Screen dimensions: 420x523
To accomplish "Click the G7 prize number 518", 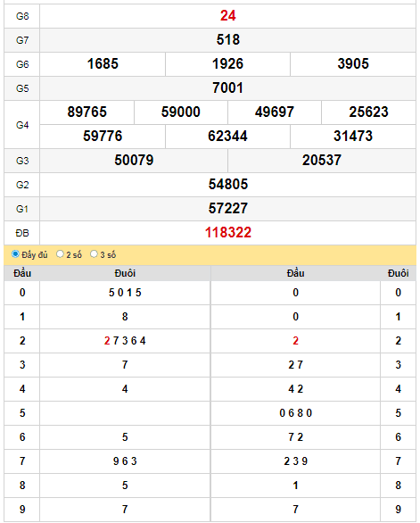I will coord(228,39).
